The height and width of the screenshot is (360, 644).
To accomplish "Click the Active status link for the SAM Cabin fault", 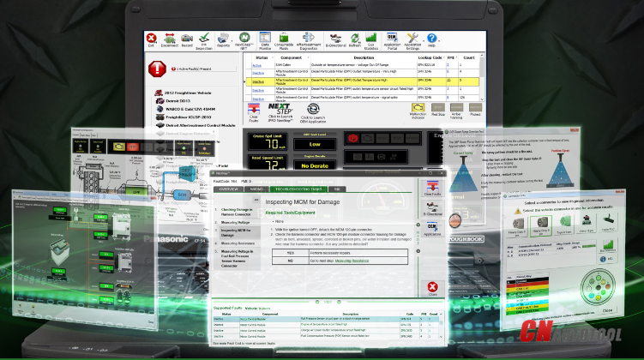I will 256,65.
